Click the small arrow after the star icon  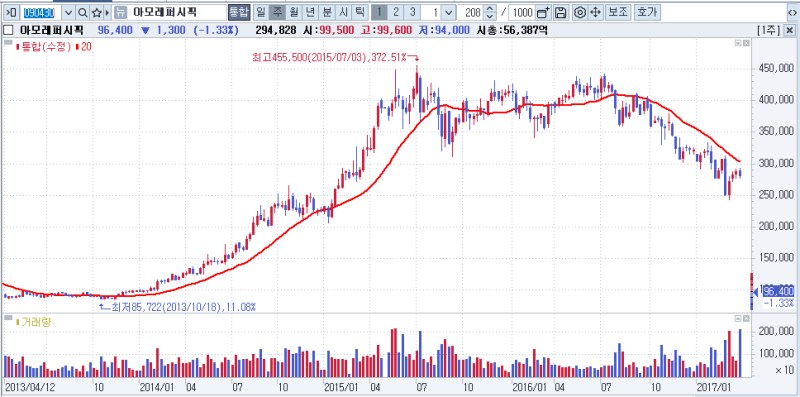point(107,12)
